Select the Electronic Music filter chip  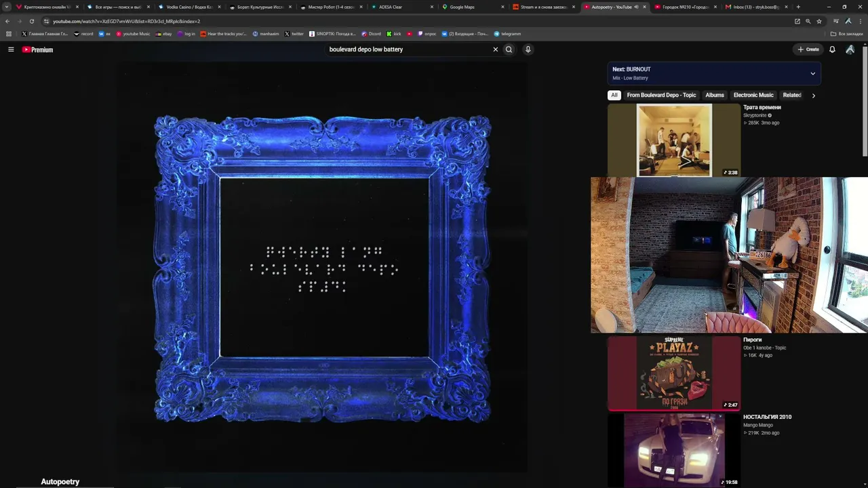(x=753, y=96)
